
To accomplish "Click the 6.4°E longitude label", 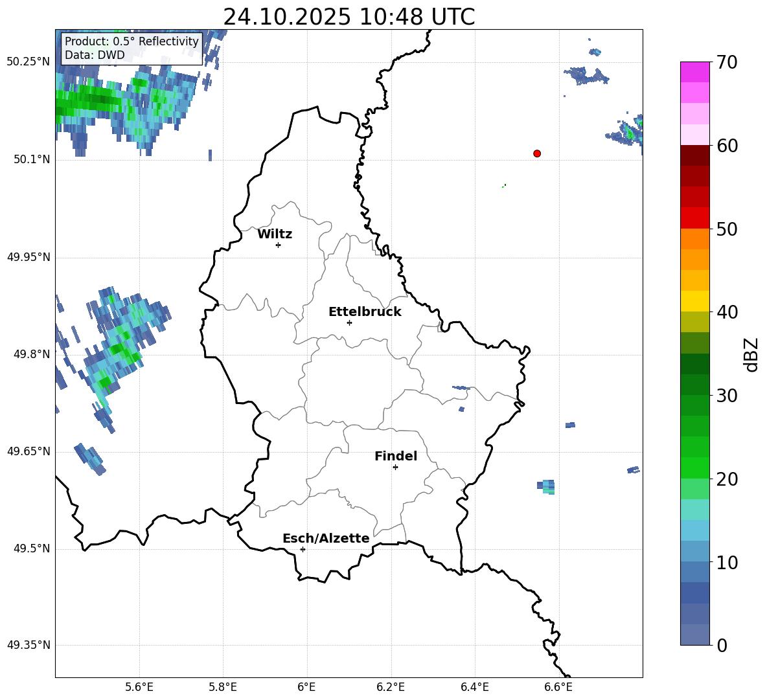I will [x=475, y=687].
